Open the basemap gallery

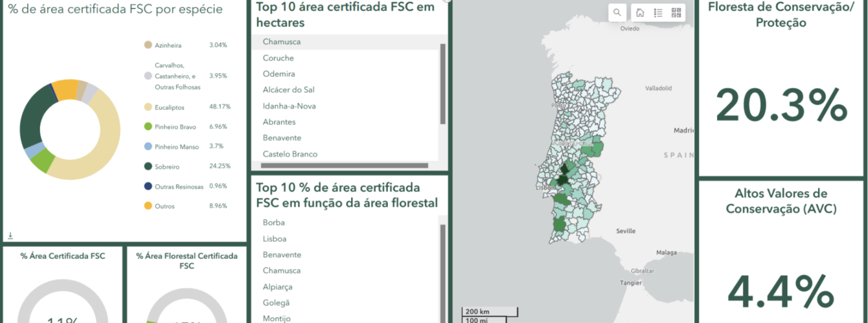676,13
